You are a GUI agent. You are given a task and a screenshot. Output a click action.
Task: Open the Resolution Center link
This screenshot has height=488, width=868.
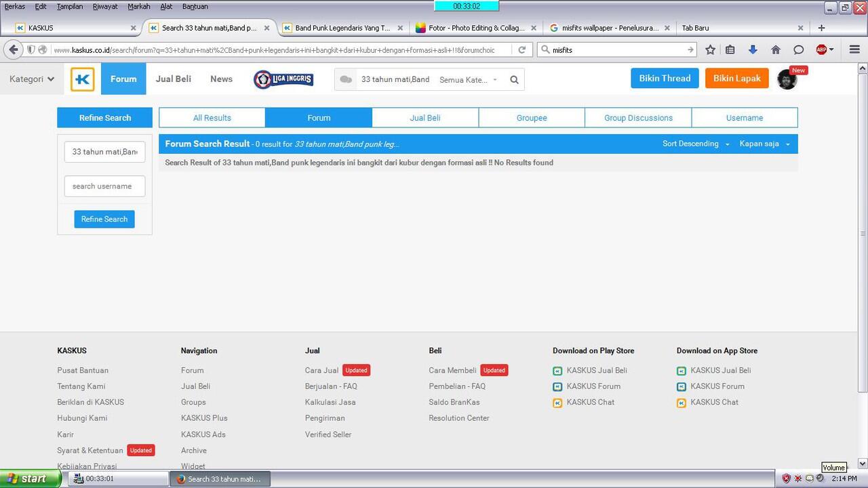pos(459,418)
